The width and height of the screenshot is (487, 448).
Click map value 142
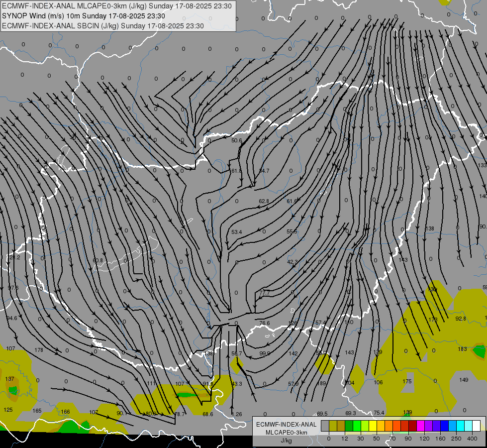(x=293, y=353)
